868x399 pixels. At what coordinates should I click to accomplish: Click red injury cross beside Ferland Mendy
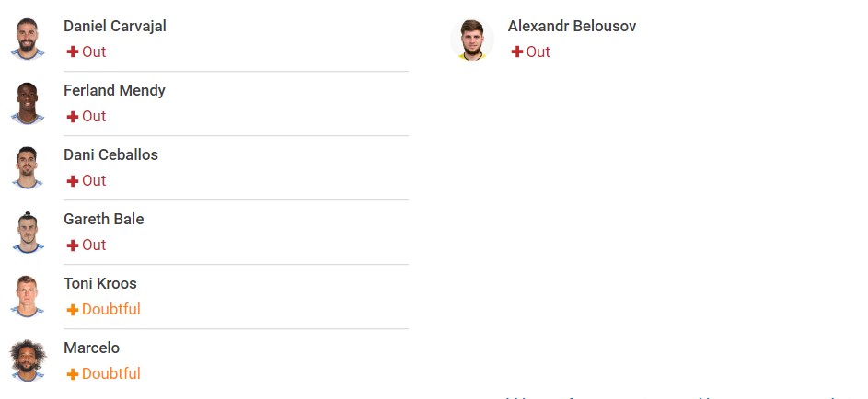[73, 117]
